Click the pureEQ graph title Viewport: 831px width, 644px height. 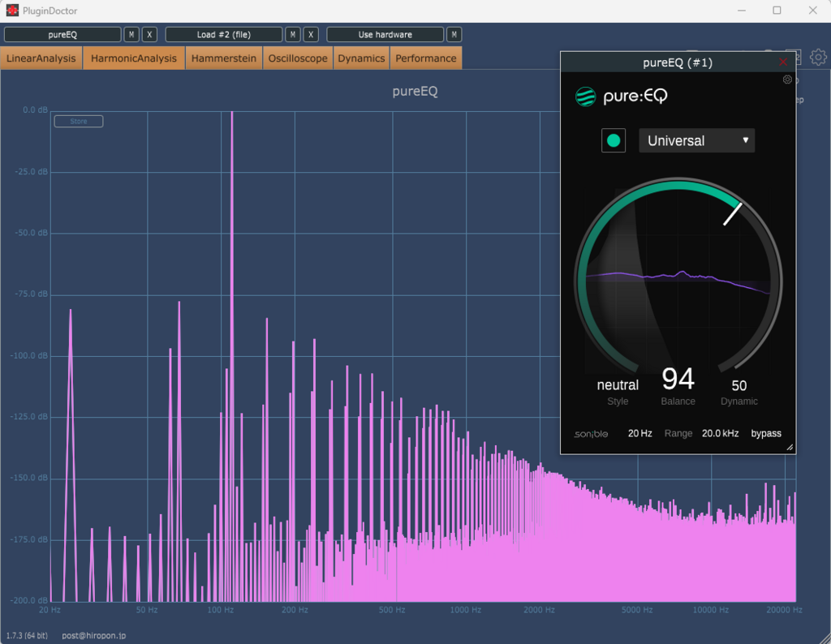tap(415, 91)
